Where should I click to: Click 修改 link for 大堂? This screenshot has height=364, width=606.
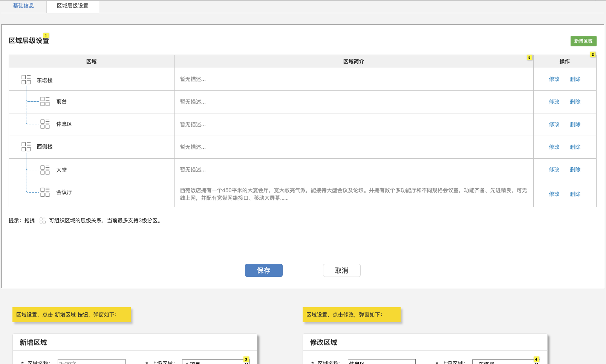coord(554,170)
